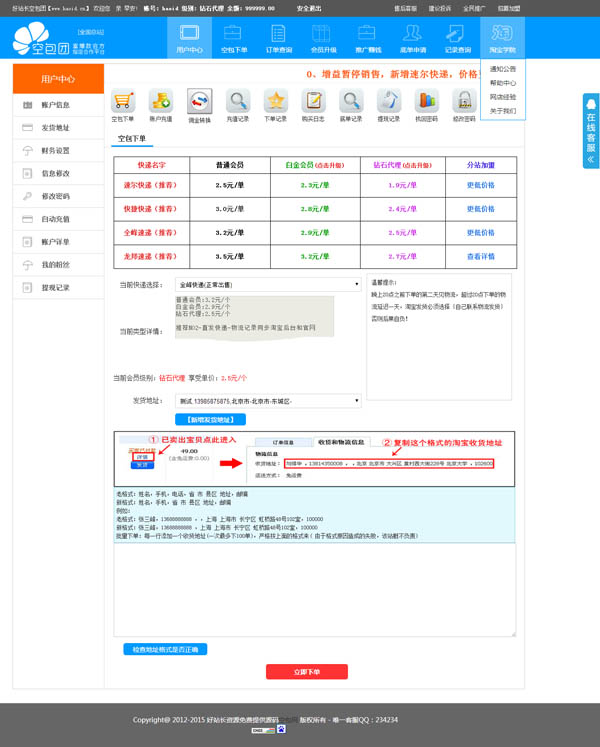The width and height of the screenshot is (600, 747).
Task: Select 会员升级 in the top navigation
Action: 323,38
